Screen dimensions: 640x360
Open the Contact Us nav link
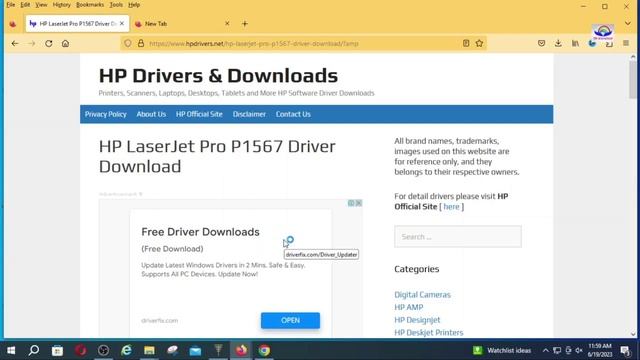pos(293,114)
